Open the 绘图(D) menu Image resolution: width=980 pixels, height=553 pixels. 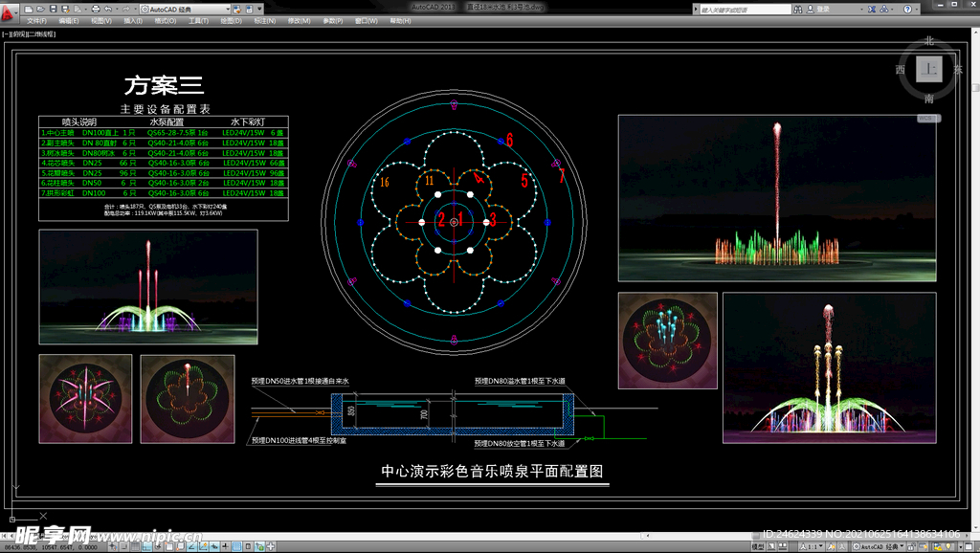point(231,20)
